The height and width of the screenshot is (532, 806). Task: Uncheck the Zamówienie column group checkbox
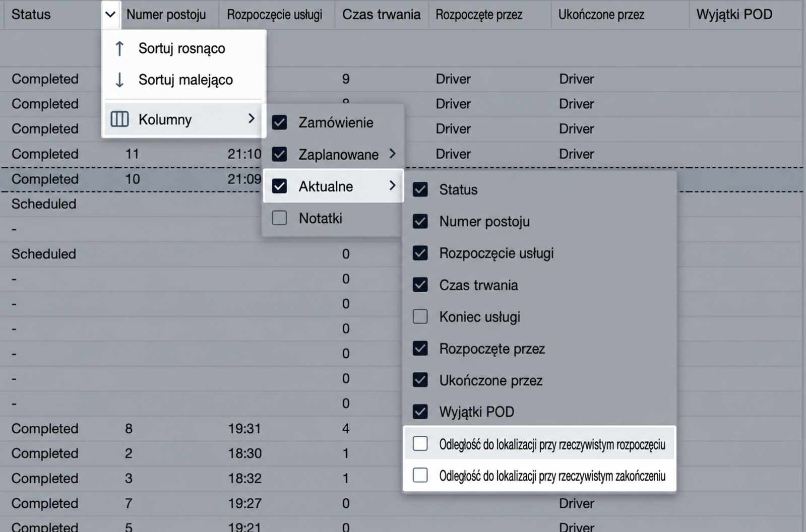pos(279,122)
